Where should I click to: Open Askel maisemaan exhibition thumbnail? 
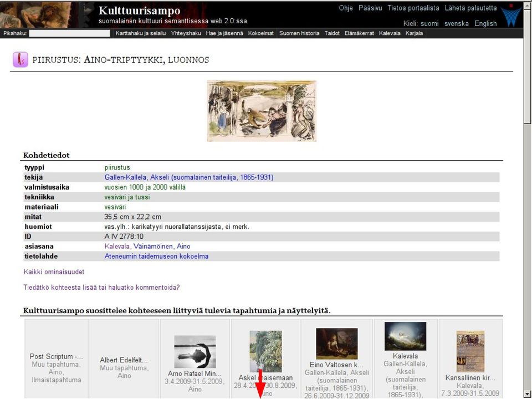pos(265,351)
